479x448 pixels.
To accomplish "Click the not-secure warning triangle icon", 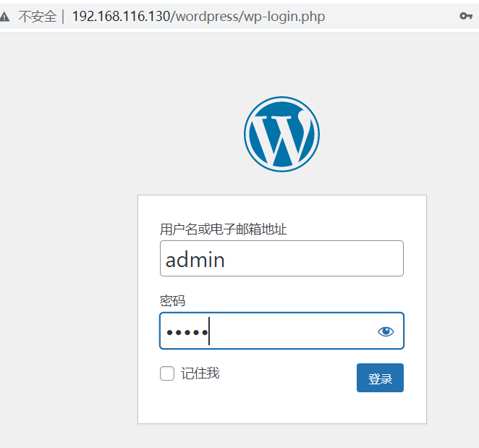I will (4, 17).
